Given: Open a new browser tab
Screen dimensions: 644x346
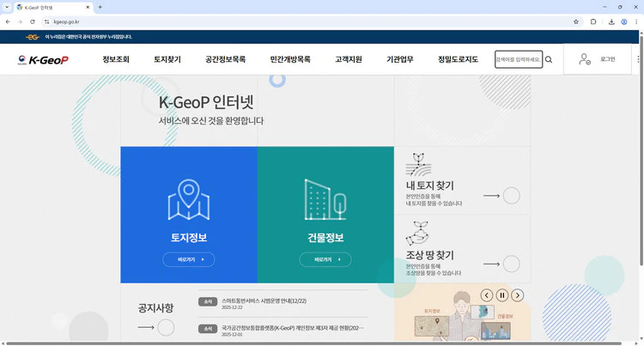Looking at the screenshot, I should click(100, 7).
